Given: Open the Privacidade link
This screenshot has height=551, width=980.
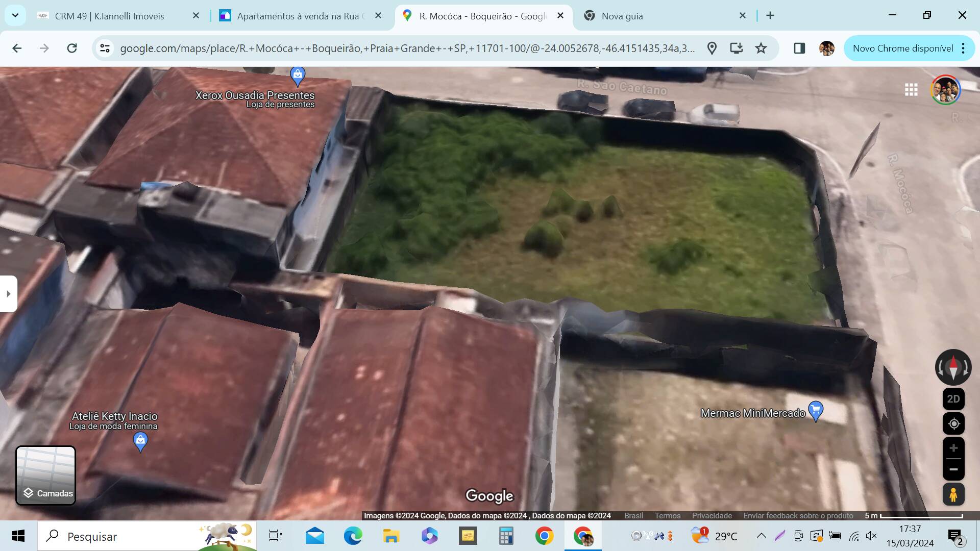Looking at the screenshot, I should click(x=712, y=516).
